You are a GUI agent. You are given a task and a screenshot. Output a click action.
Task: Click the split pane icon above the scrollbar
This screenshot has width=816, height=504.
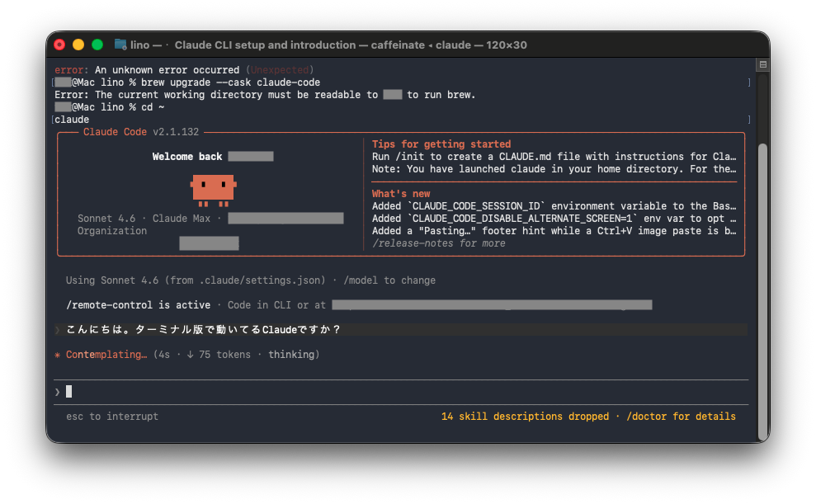(x=763, y=64)
